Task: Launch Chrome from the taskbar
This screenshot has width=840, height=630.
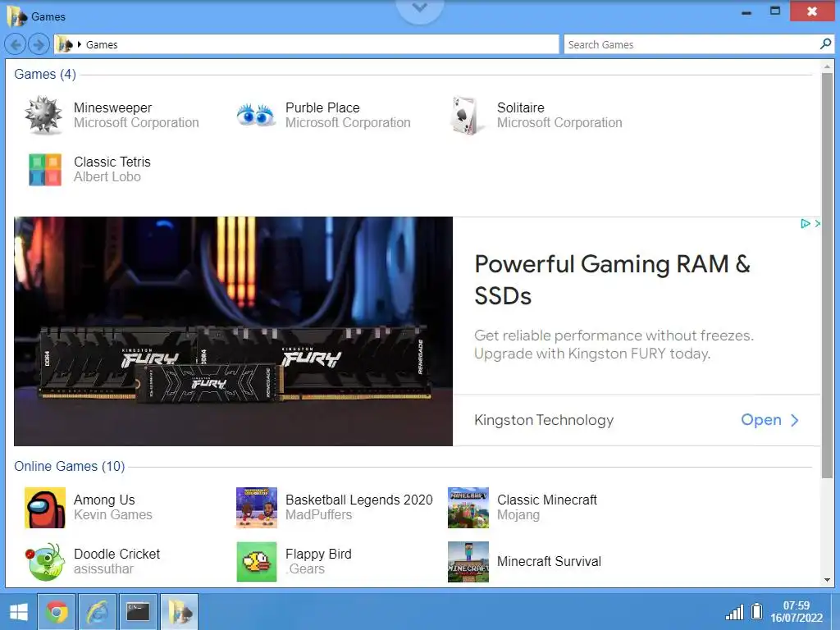Action: pyautogui.click(x=57, y=612)
